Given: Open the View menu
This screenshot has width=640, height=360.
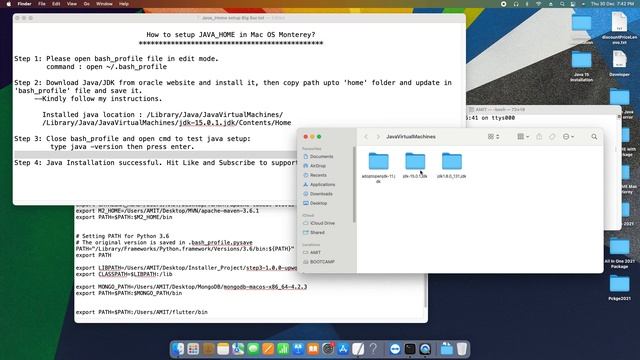Looking at the screenshot, I should click(71, 4).
